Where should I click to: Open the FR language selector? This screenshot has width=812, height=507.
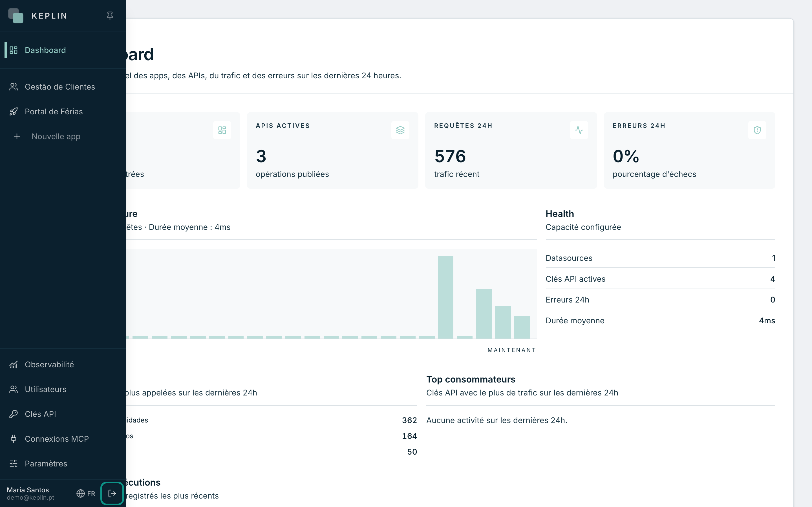(86, 493)
